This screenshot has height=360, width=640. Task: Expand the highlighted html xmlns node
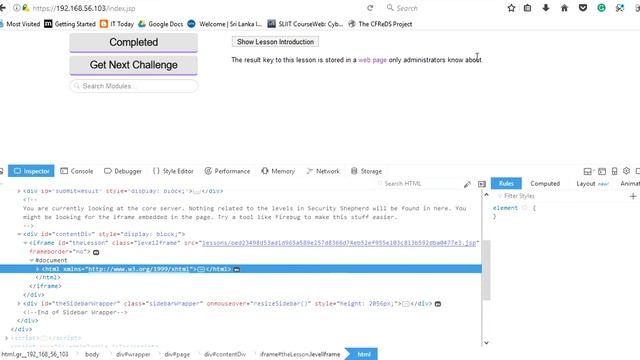pos(38,269)
